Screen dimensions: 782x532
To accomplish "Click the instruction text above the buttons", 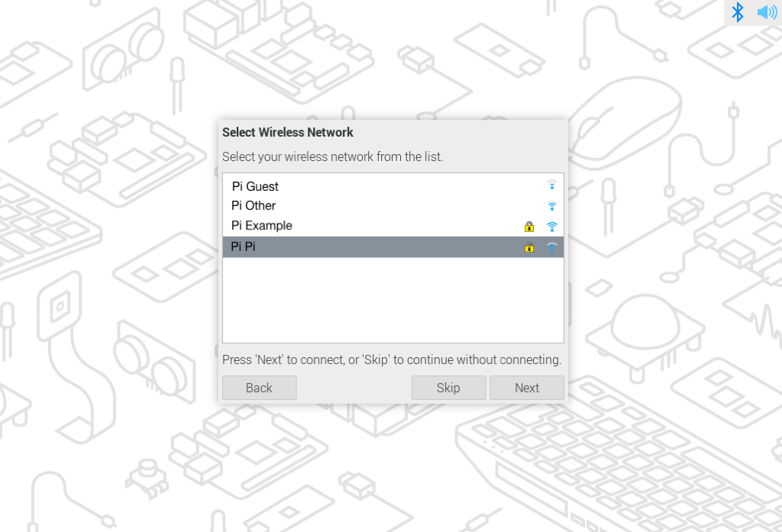I will 393,360.
